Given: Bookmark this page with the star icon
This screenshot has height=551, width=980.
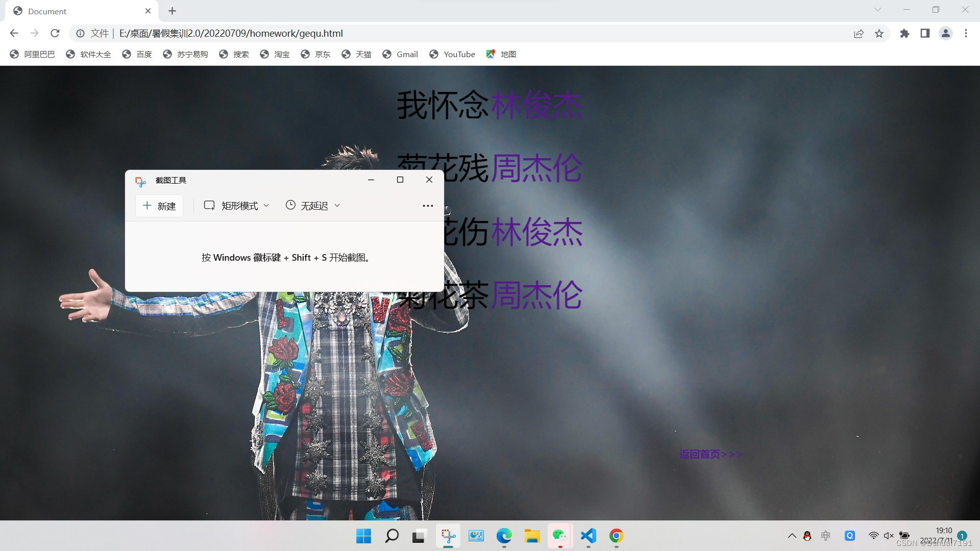Looking at the screenshot, I should pos(879,34).
